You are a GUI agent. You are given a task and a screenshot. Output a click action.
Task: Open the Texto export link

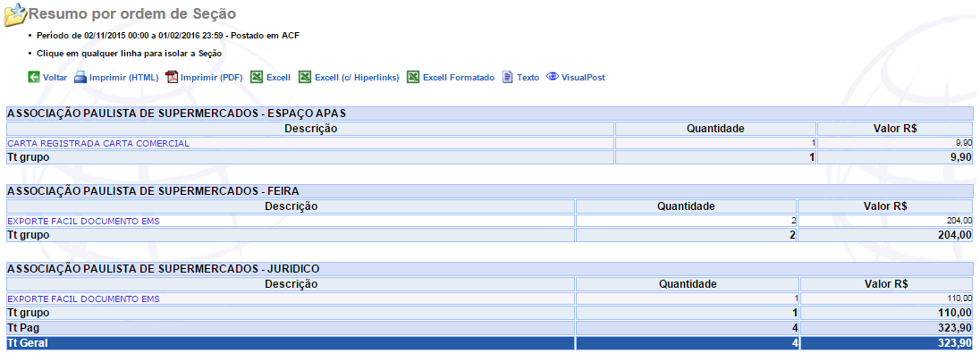(528, 78)
